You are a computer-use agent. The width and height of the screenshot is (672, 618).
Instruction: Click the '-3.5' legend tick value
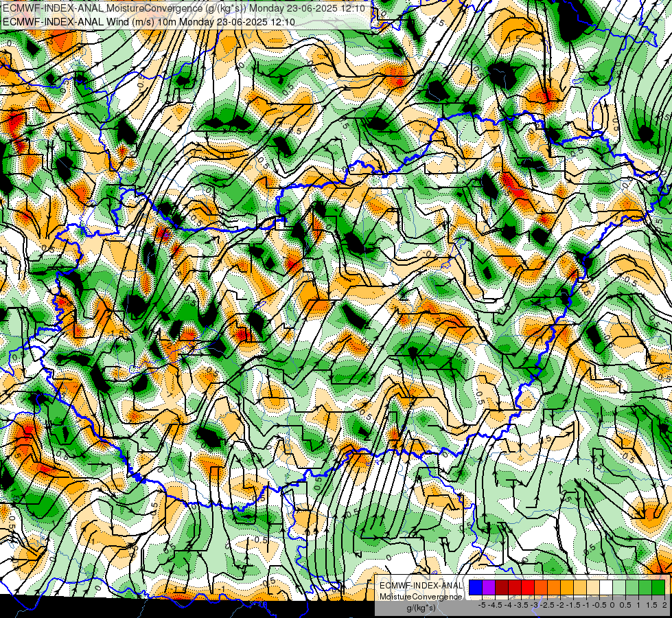(522, 605)
